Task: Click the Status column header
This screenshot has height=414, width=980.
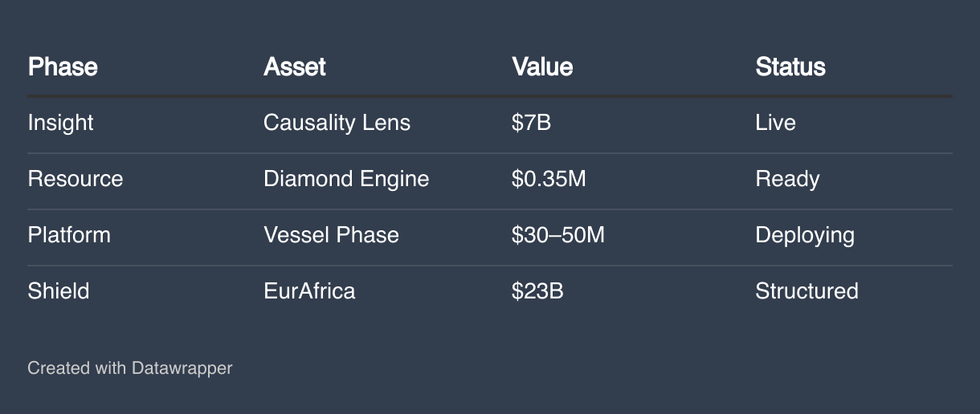Action: pos(790,67)
